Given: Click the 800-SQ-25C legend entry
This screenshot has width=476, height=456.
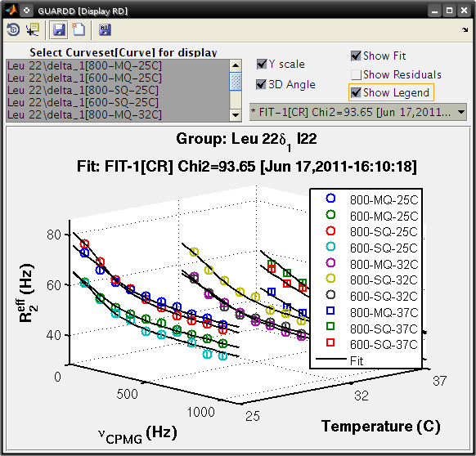Looking at the screenshot, I should click(x=372, y=232).
